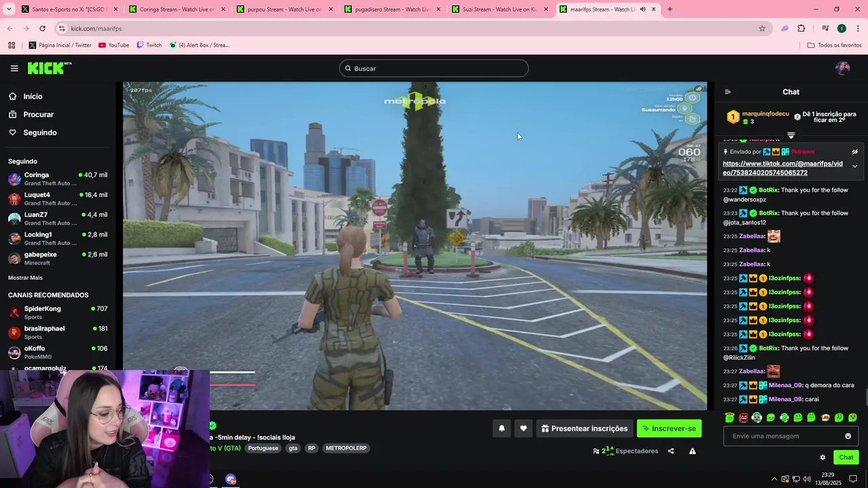Mute the maarifps tab audio icon
Image resolution: width=868 pixels, height=488 pixels.
tap(643, 9)
